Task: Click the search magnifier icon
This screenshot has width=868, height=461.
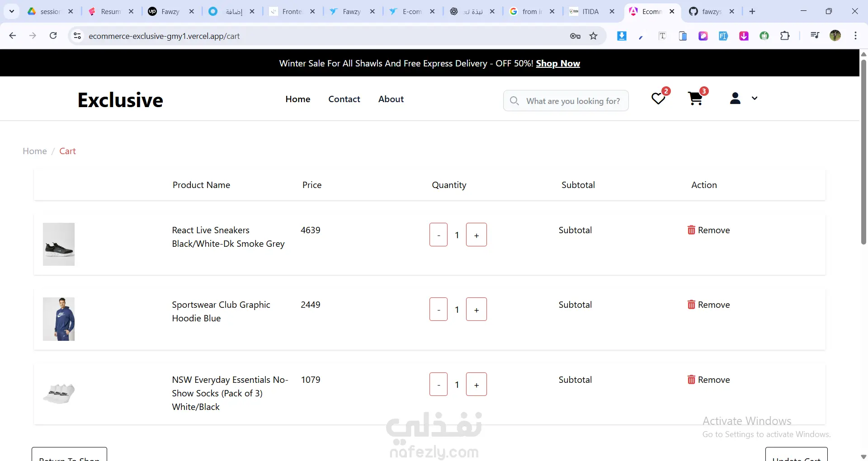Action: (514, 100)
